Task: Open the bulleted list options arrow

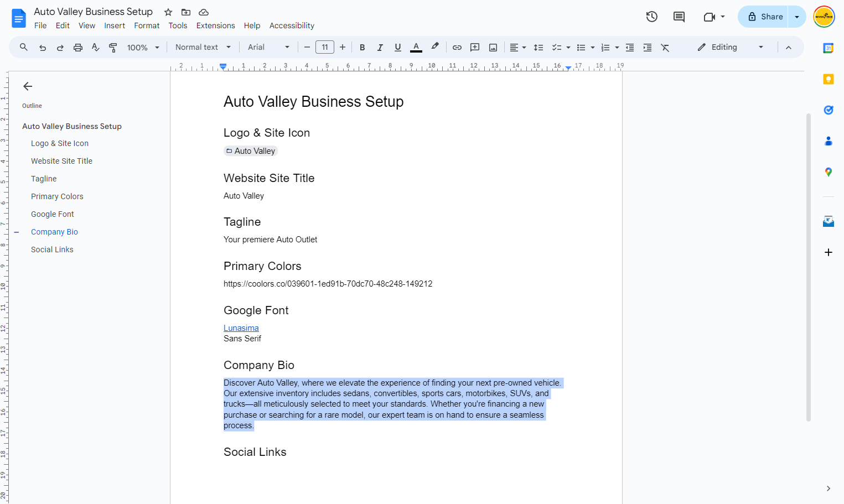Action: click(x=593, y=48)
